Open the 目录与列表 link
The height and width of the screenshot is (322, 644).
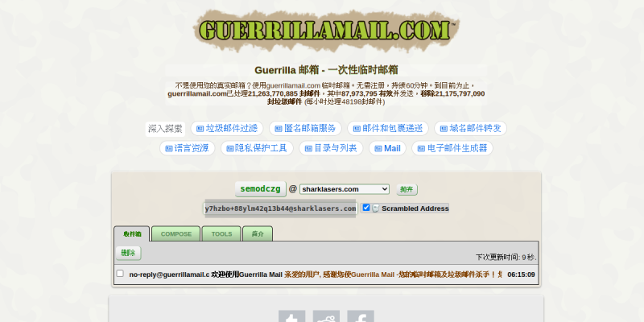[x=331, y=148]
